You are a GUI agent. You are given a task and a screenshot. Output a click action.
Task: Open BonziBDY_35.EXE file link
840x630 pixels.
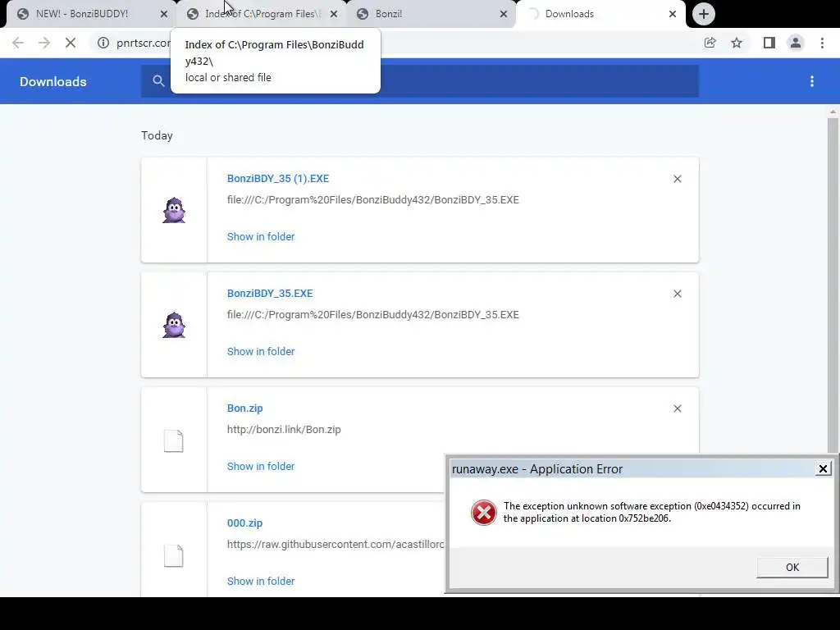pyautogui.click(x=270, y=293)
